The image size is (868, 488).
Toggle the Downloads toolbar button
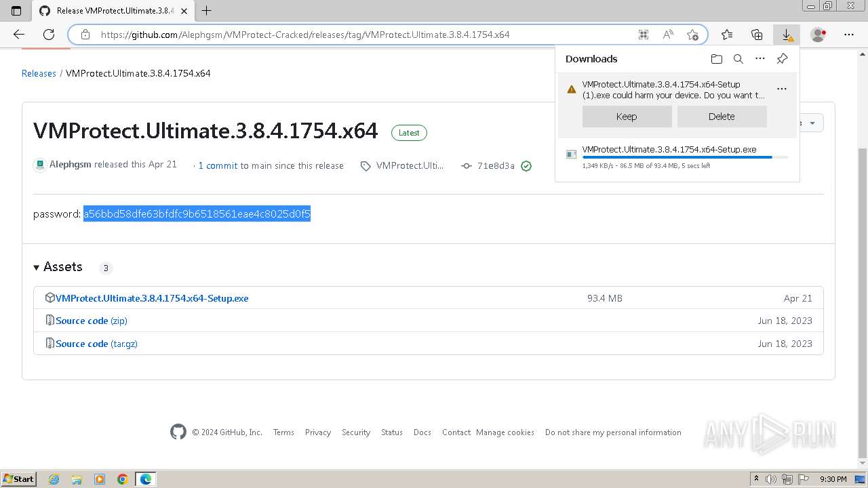click(787, 35)
